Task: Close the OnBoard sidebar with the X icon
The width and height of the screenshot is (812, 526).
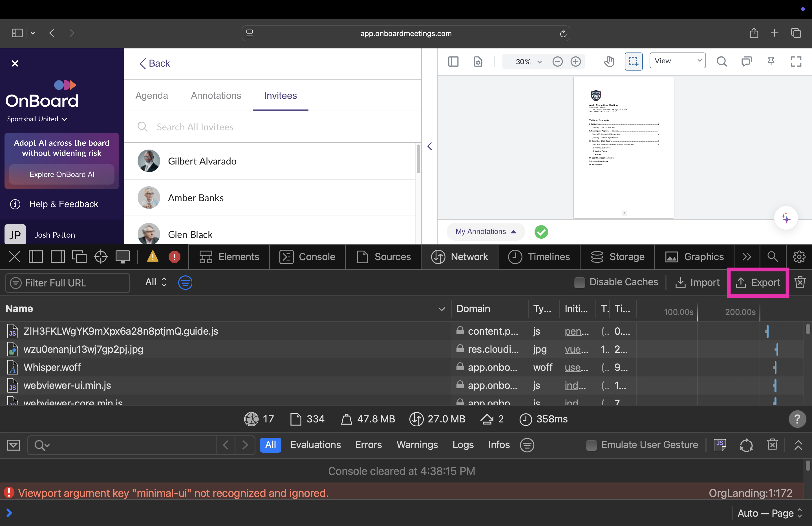Action: (x=15, y=63)
